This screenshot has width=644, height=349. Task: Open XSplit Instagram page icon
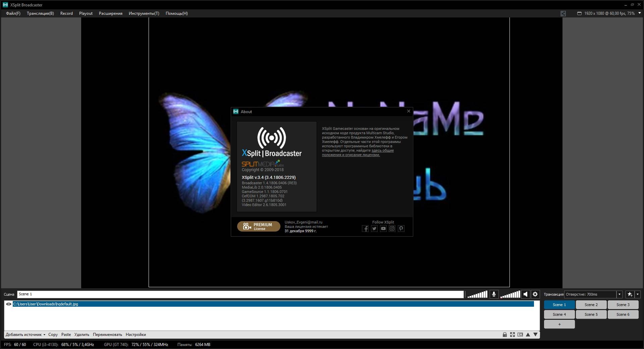392,229
